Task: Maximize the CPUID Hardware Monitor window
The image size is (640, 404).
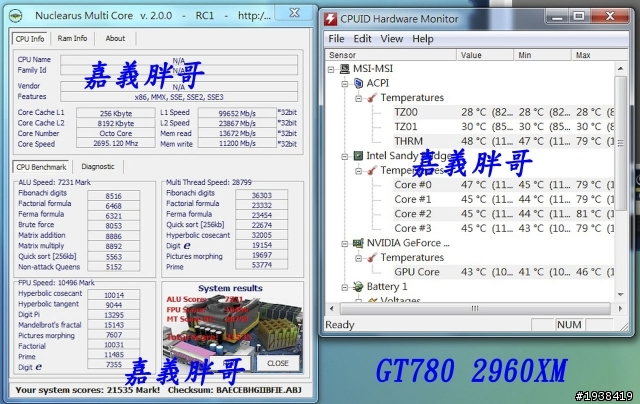Action: click(x=579, y=17)
